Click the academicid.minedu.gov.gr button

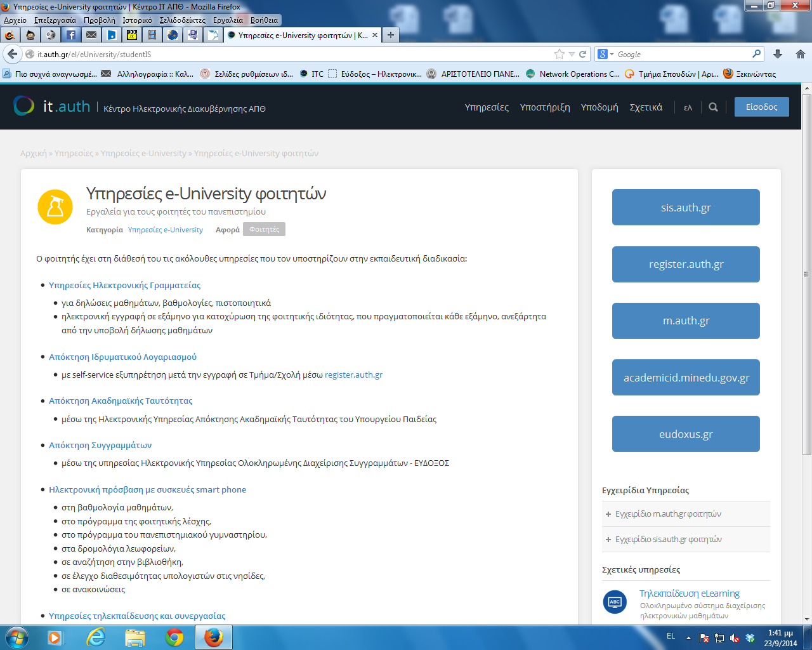pos(686,378)
